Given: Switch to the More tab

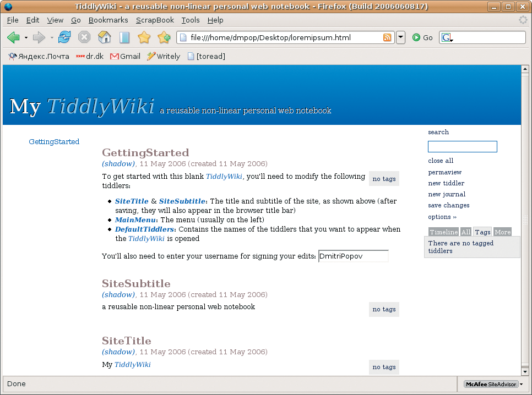Looking at the screenshot, I should (x=502, y=232).
